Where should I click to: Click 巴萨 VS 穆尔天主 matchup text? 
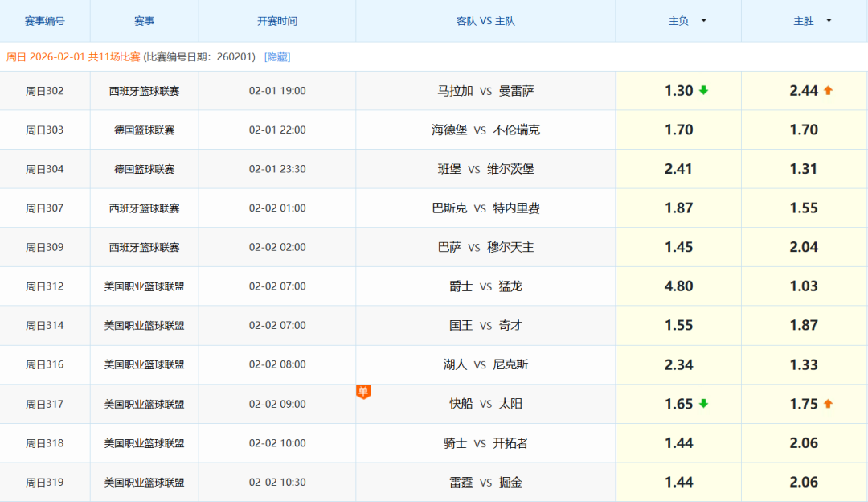tap(485, 247)
